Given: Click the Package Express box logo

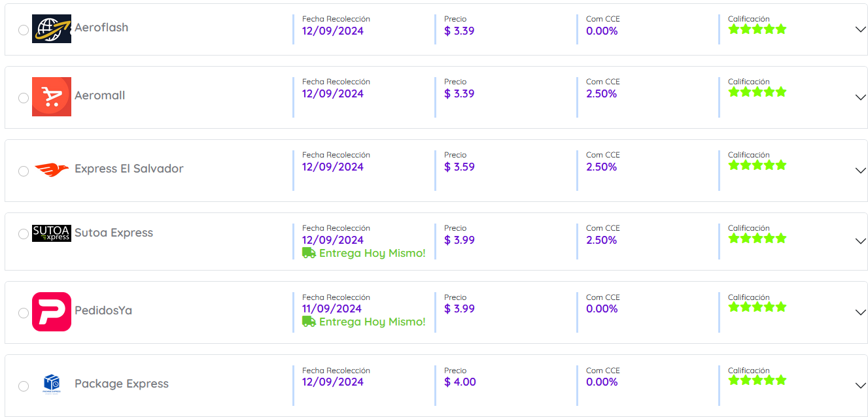Looking at the screenshot, I should (x=52, y=384).
